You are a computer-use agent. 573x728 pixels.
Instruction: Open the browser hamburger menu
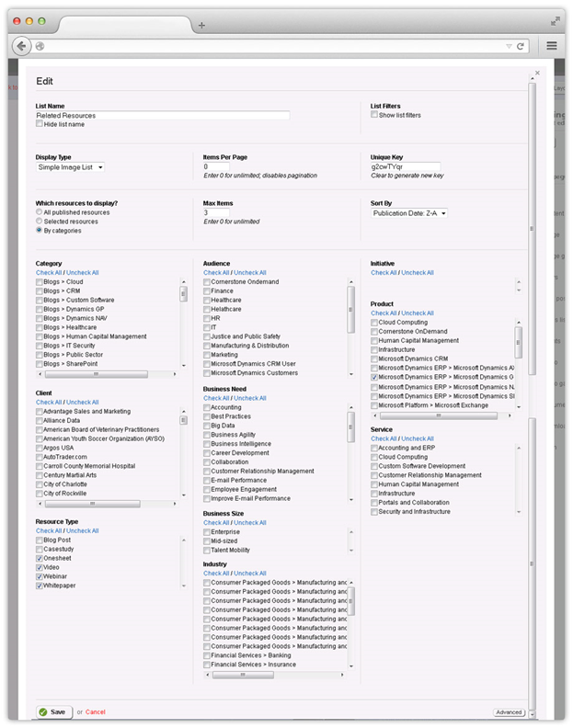pyautogui.click(x=552, y=46)
